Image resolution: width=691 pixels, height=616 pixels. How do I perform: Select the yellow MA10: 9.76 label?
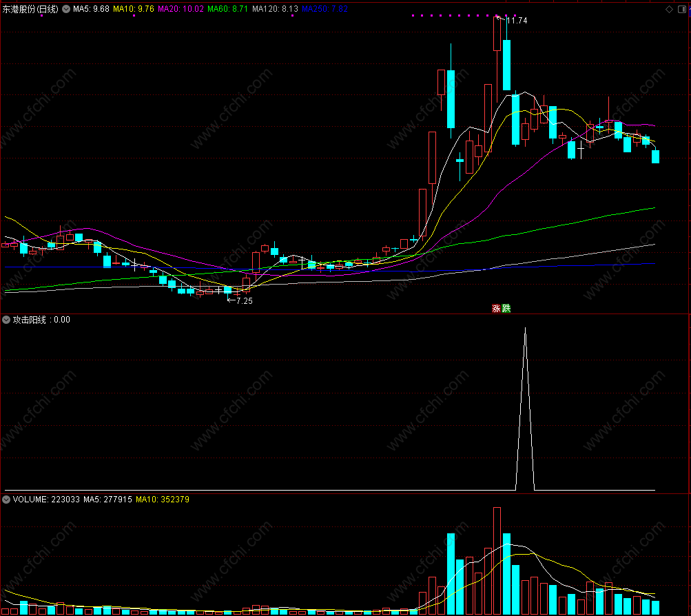point(134,9)
